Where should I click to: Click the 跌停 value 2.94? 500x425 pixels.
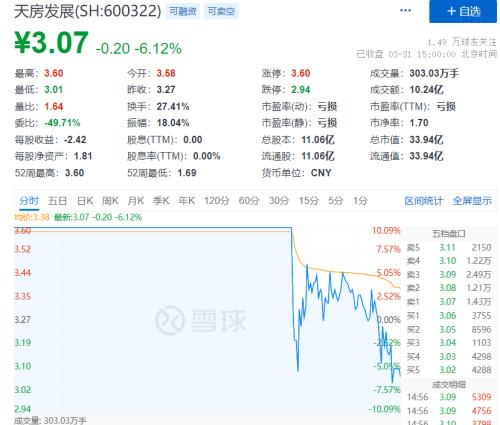301,90
